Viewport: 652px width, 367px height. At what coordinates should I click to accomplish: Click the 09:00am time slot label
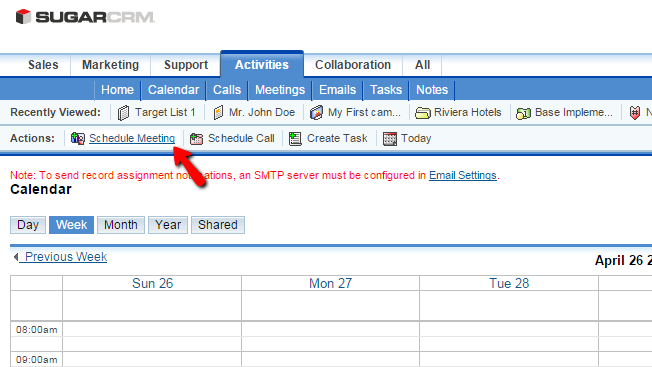[37, 360]
